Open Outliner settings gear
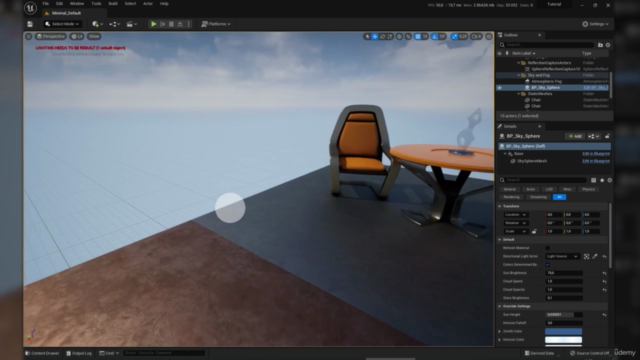This screenshot has width=640, height=360. tap(608, 45)
